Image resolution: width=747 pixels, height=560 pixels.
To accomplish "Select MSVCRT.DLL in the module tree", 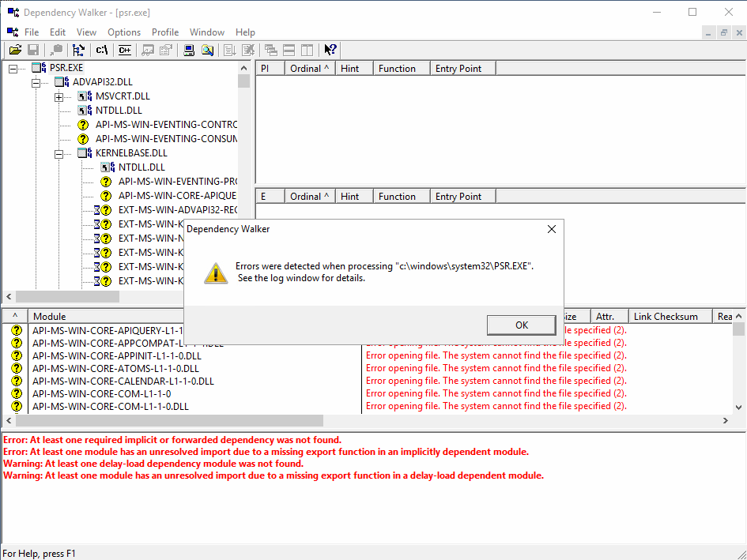I will [123, 96].
